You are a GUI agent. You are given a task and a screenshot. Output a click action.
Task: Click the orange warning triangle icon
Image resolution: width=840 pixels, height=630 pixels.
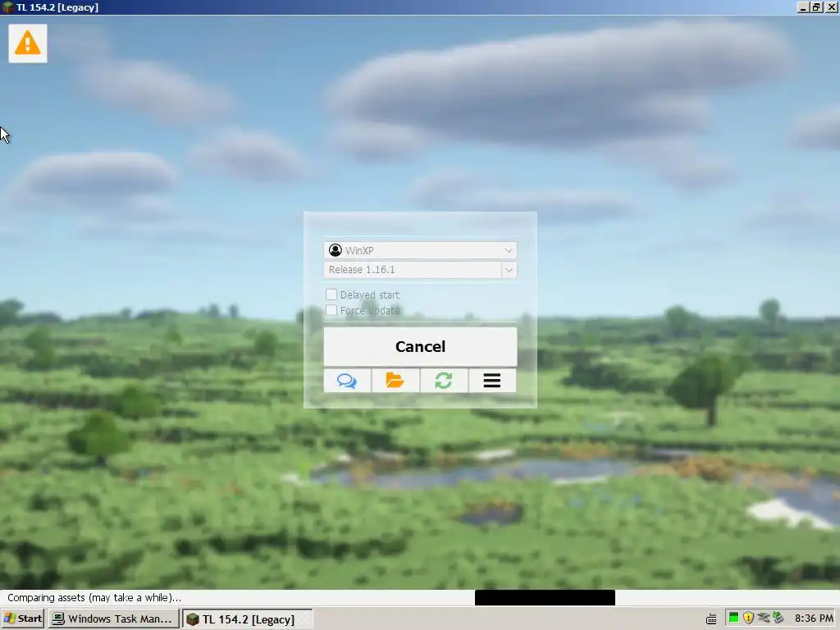[x=27, y=43]
